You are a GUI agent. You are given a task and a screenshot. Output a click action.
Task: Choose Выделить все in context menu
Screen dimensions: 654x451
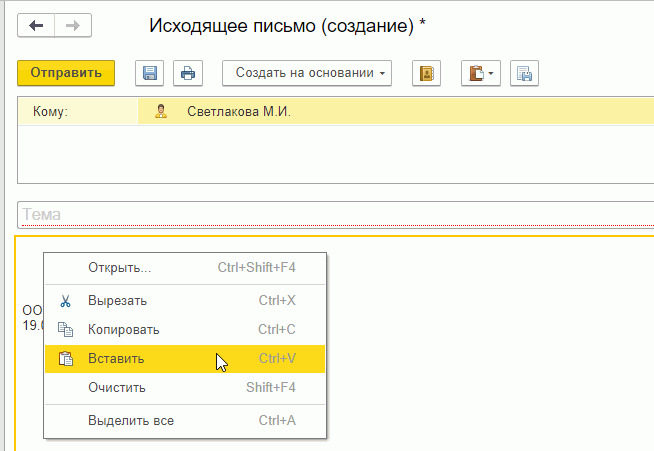tap(185, 421)
